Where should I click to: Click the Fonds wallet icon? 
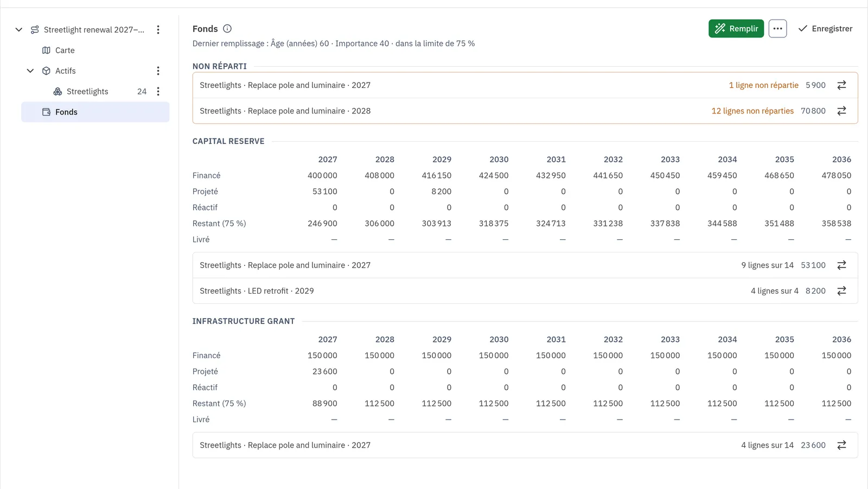46,112
